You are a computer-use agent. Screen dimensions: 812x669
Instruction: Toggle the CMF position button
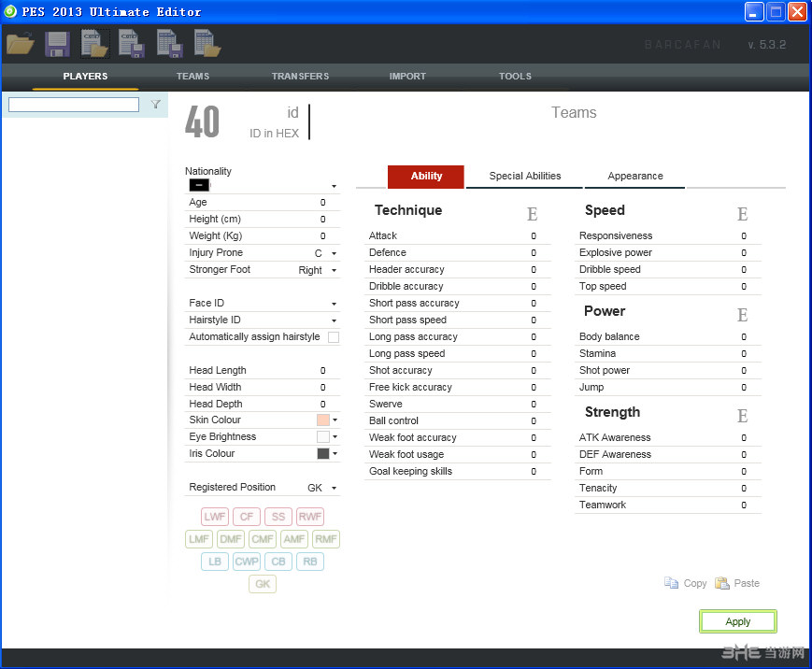tap(263, 539)
